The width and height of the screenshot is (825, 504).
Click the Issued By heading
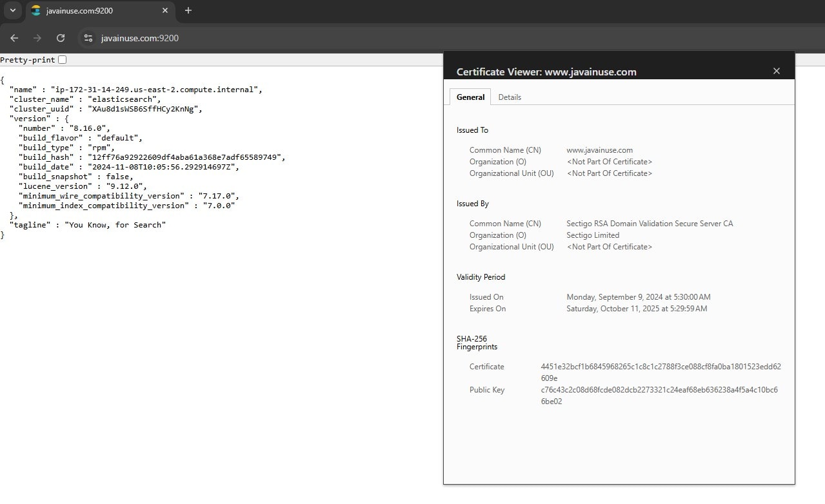(x=473, y=204)
